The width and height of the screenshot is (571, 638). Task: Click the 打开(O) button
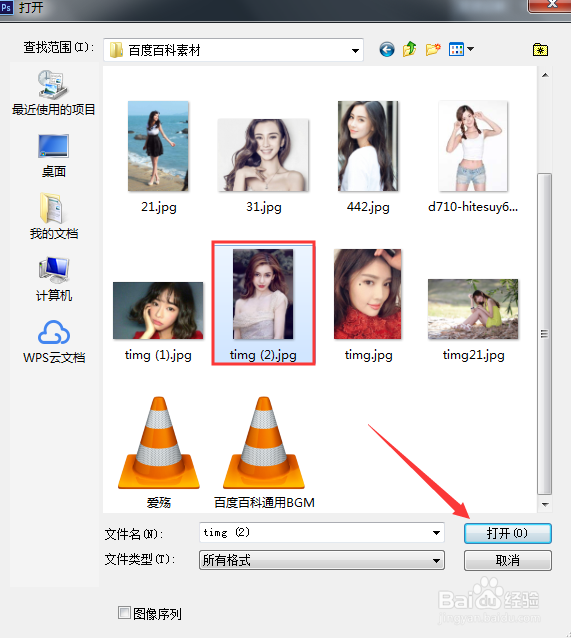pyautogui.click(x=508, y=533)
